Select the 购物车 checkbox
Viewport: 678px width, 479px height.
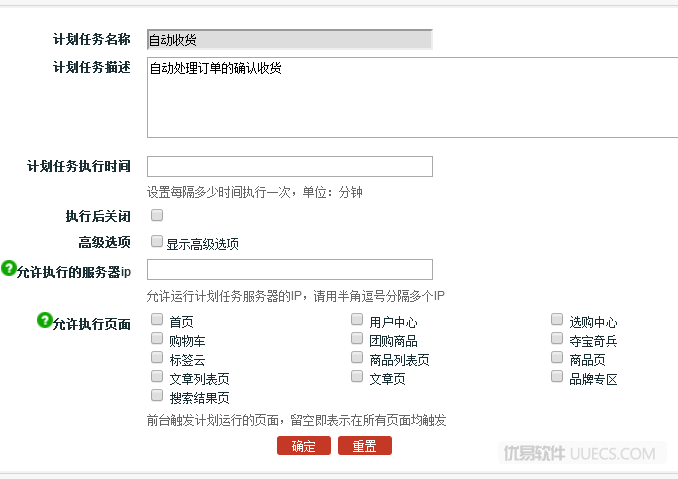157,338
